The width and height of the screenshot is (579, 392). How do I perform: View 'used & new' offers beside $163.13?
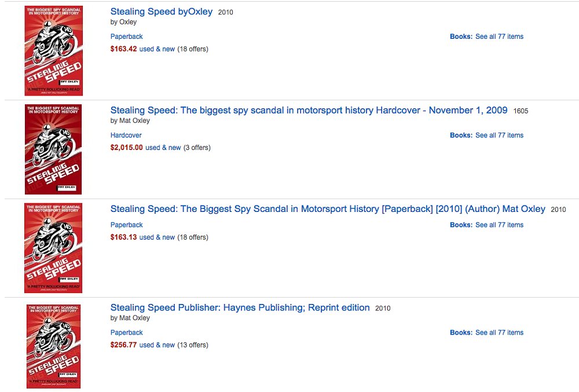(157, 237)
